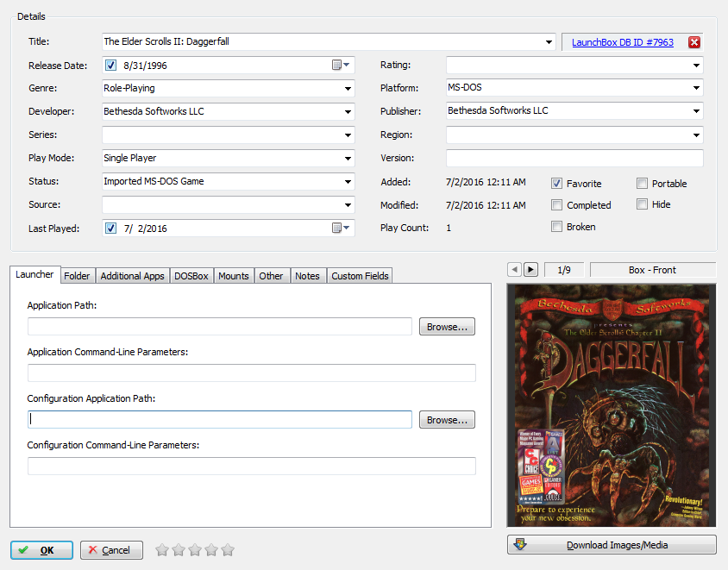
Task: Expand the Platform dropdown
Action: 696,87
